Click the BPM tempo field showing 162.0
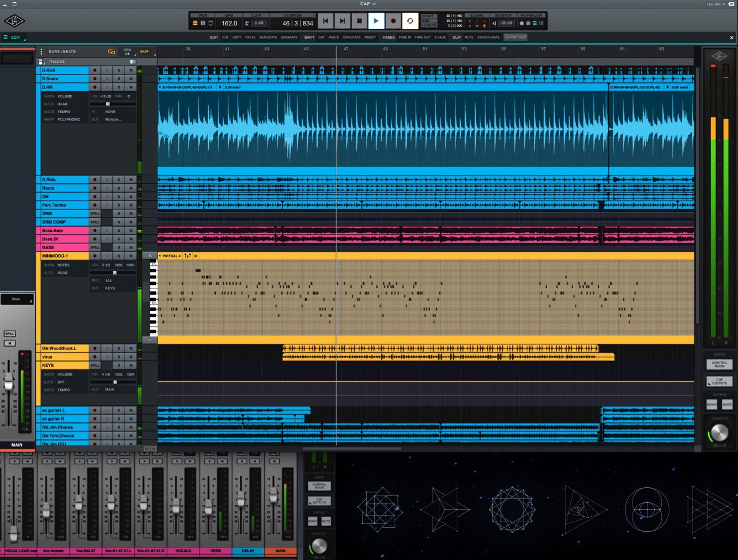Image resolution: width=738 pixels, height=560 pixels. tap(229, 23)
